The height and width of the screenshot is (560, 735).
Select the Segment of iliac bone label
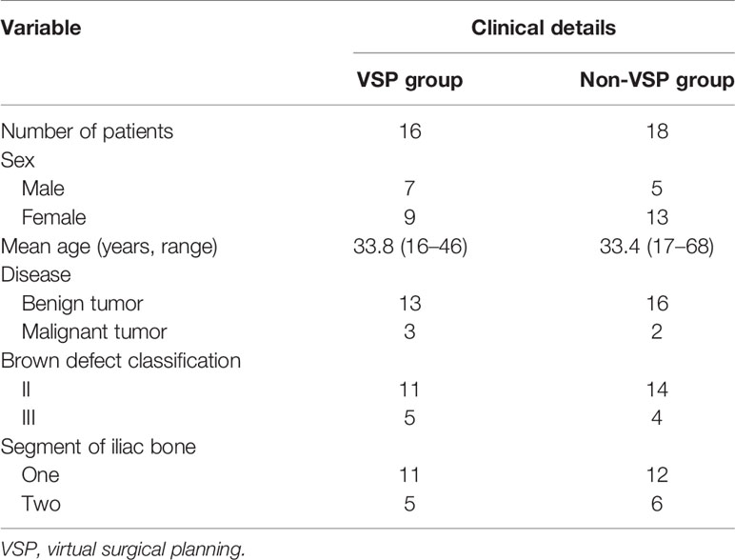point(98,447)
